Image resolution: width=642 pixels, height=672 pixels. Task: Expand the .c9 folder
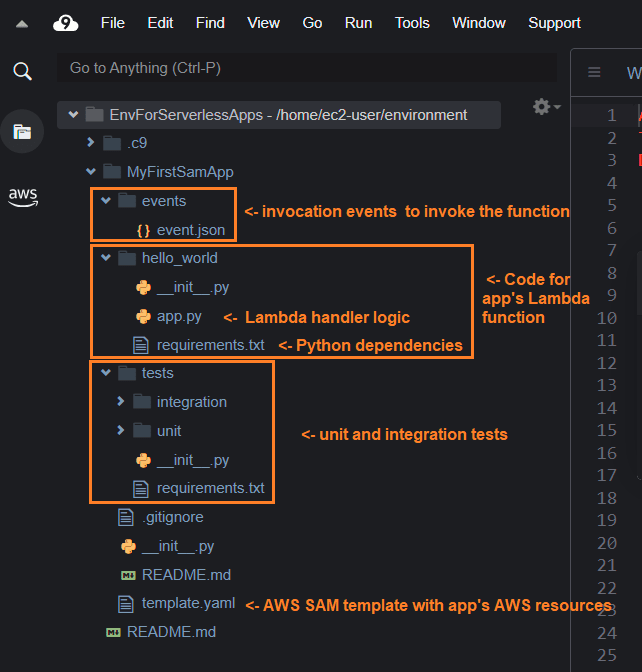click(90, 142)
